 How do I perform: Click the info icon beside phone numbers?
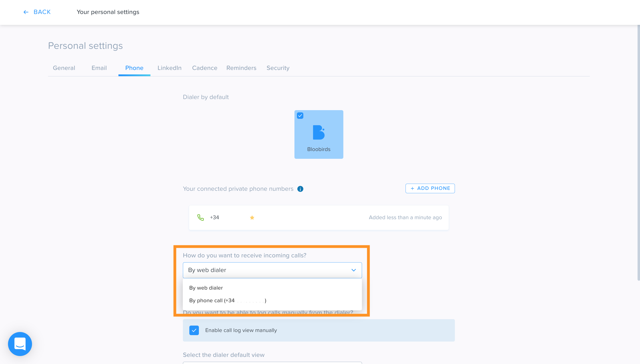[x=300, y=189]
